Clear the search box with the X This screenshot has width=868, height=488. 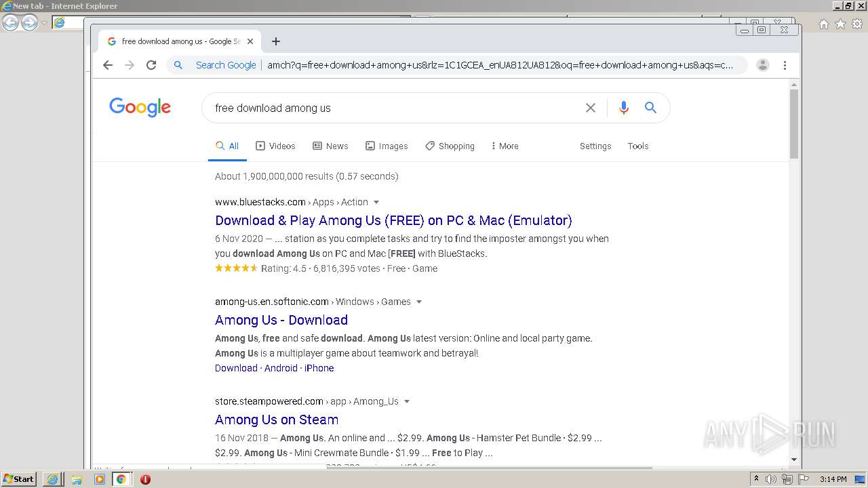(591, 108)
